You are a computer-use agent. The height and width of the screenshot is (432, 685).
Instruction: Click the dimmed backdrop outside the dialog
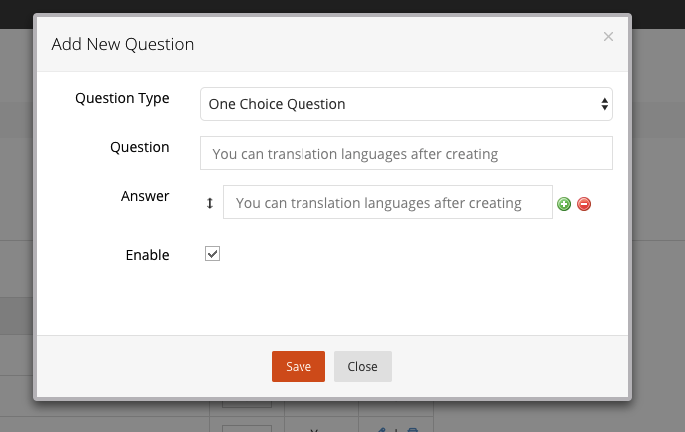(x=658, y=218)
